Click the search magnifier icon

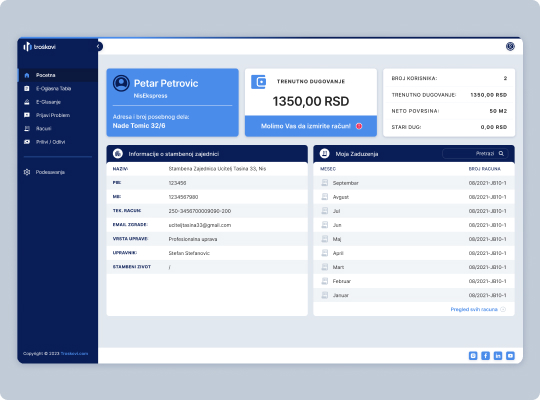pyautogui.click(x=501, y=154)
